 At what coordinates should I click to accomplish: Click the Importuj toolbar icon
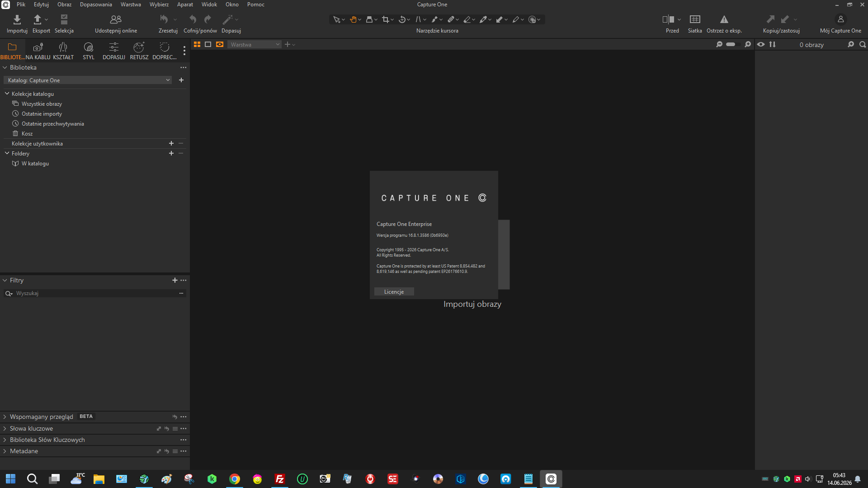(17, 19)
